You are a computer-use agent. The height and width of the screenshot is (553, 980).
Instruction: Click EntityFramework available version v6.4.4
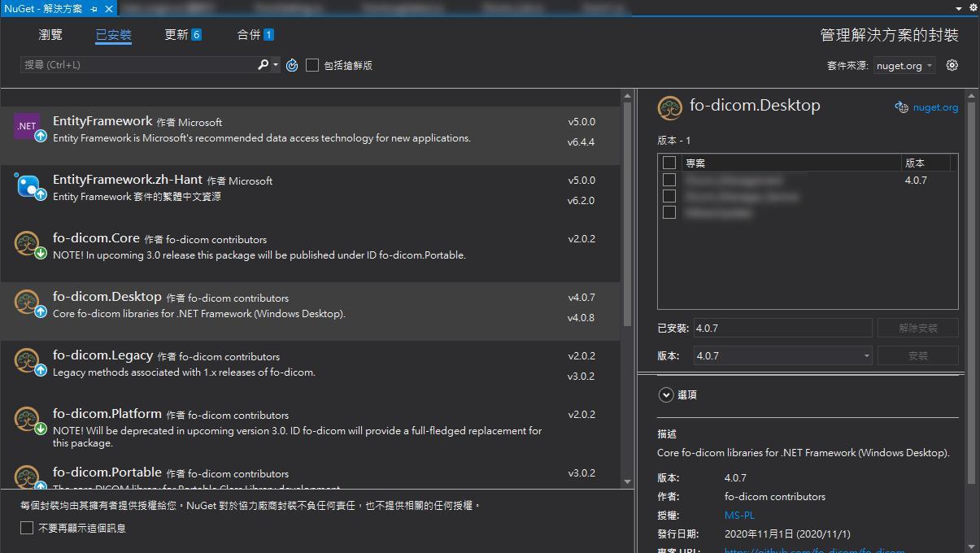click(581, 142)
